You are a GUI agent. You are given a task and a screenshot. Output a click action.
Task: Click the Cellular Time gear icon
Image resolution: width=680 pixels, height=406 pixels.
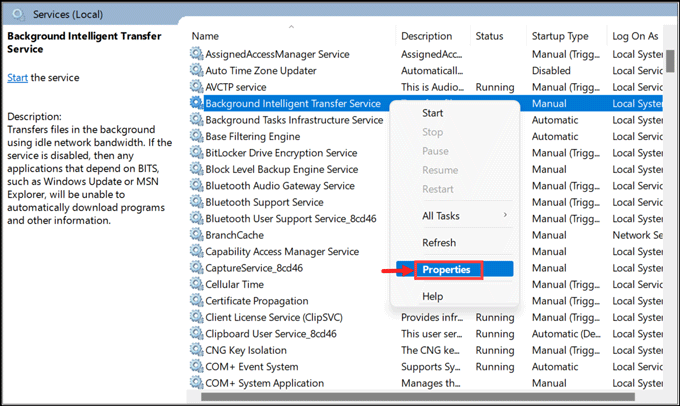point(196,285)
